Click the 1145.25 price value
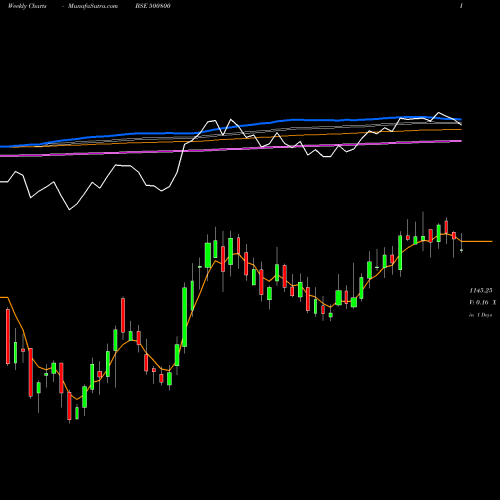Viewport: 500px width, 500px height. pos(481,291)
